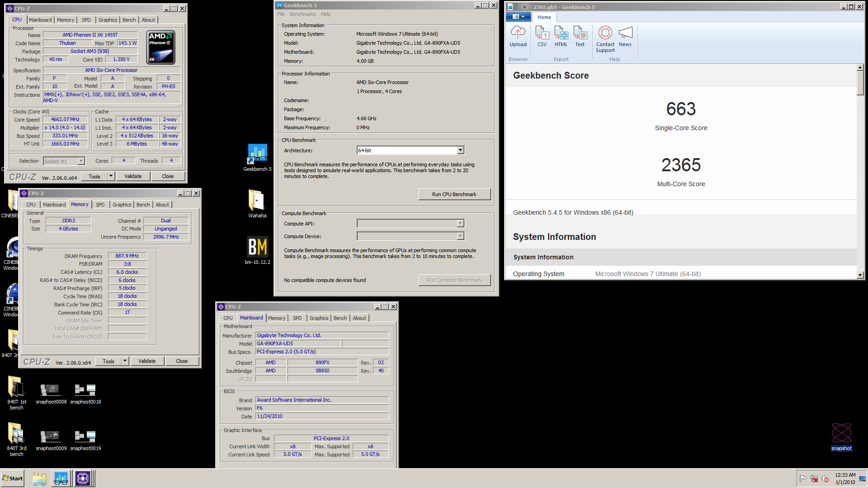Open the quick access toolbar dropdown arrow
The width and height of the screenshot is (868, 488).
525,7
